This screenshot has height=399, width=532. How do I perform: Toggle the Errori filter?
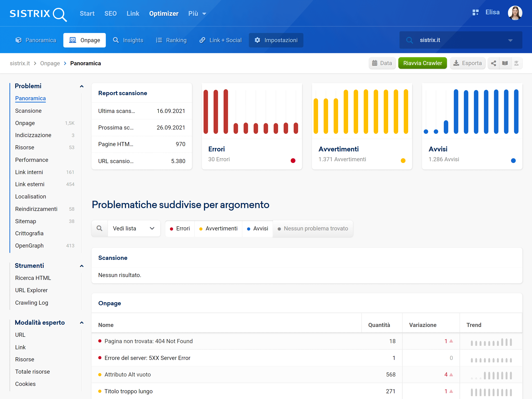click(180, 229)
